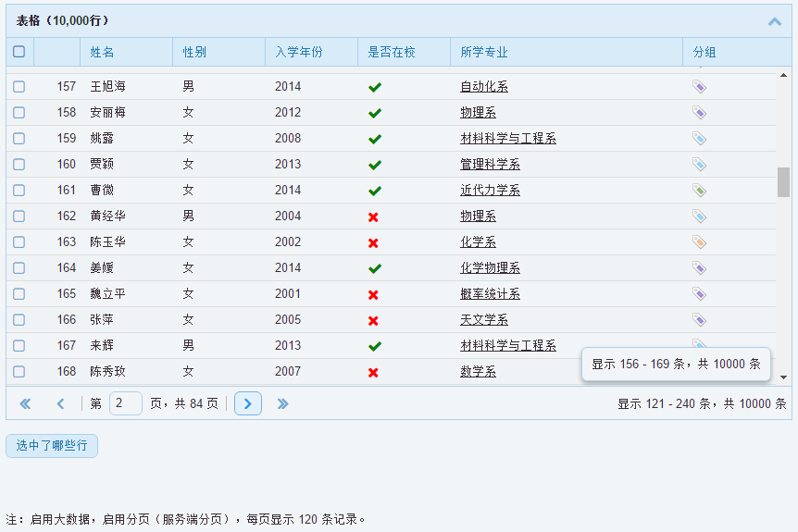Viewport: 798px width, 532px height.
Task: Click the green tag icon in row 161
Action: [700, 191]
